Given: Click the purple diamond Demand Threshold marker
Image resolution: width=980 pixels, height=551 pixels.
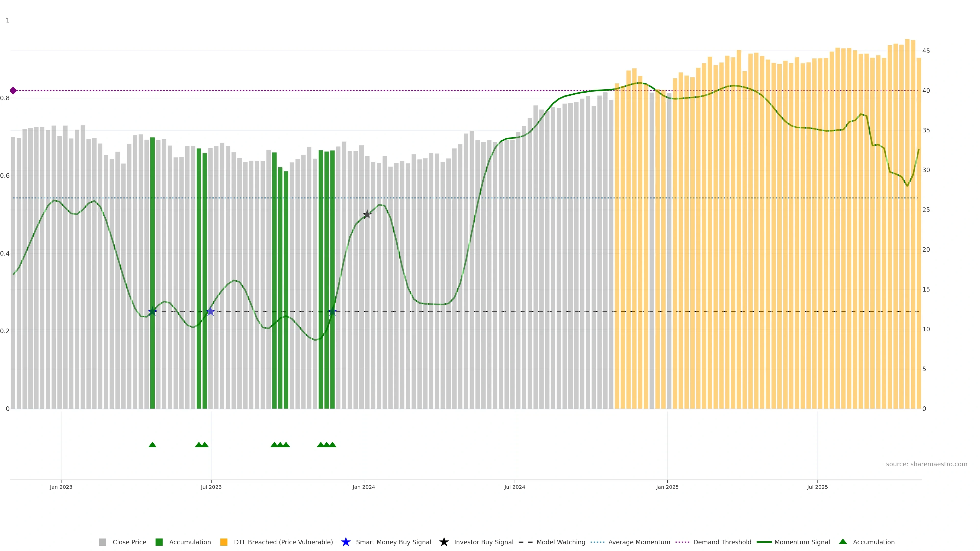Looking at the screenshot, I should tap(13, 91).
